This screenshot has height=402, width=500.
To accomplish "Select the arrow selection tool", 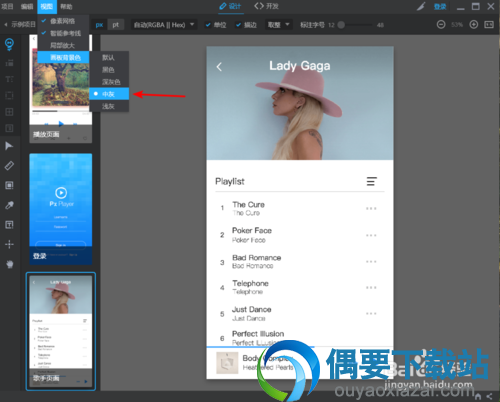I will click(x=9, y=146).
